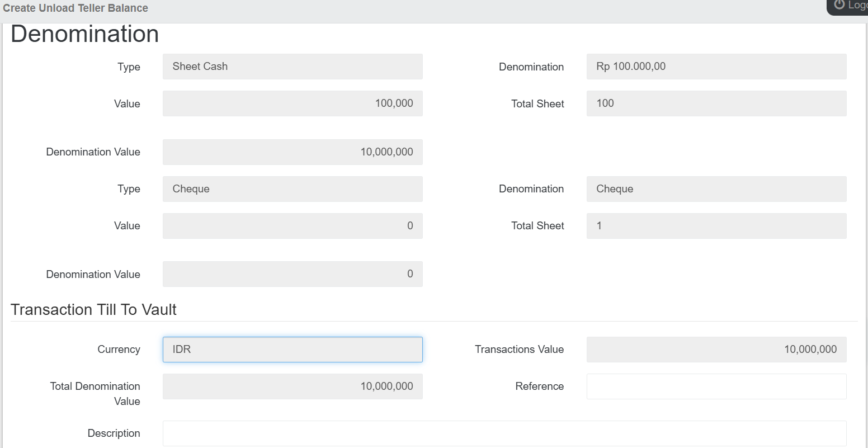
Task: Click the Transactions Value field
Action: pos(716,350)
